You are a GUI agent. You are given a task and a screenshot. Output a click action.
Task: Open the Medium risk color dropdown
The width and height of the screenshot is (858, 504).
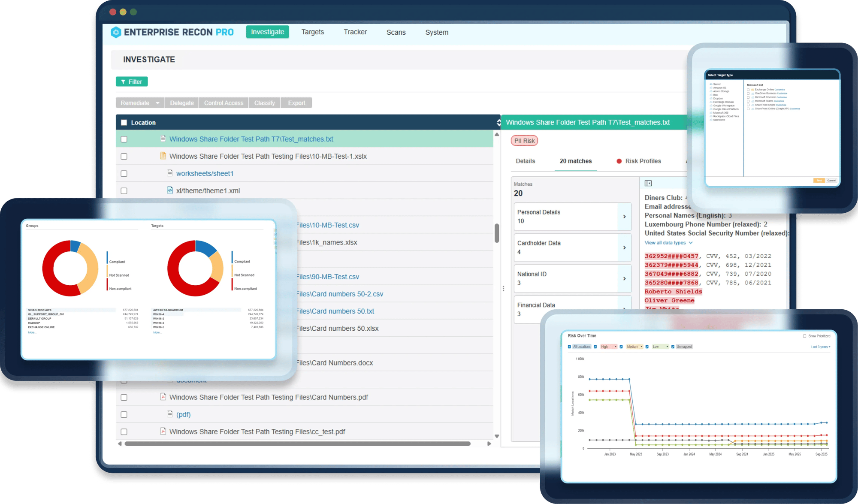642,347
